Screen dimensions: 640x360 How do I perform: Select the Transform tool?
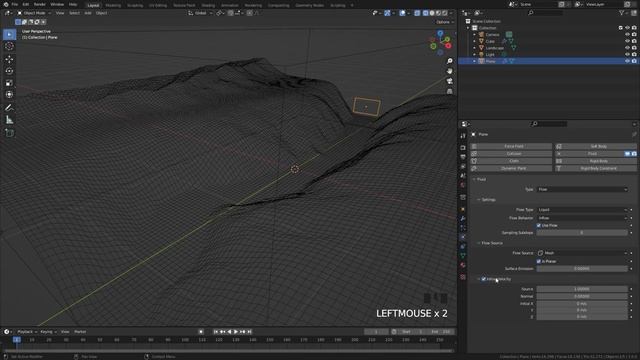click(x=9, y=94)
